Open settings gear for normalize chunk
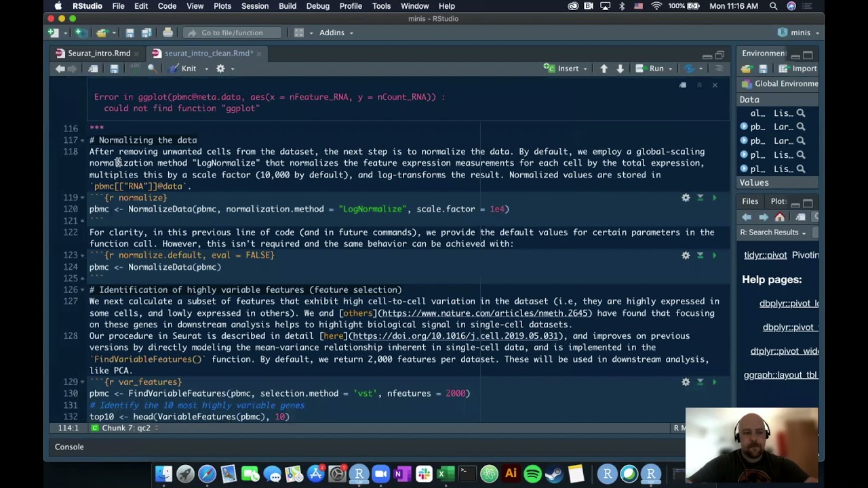This screenshot has width=868, height=488. click(x=686, y=198)
